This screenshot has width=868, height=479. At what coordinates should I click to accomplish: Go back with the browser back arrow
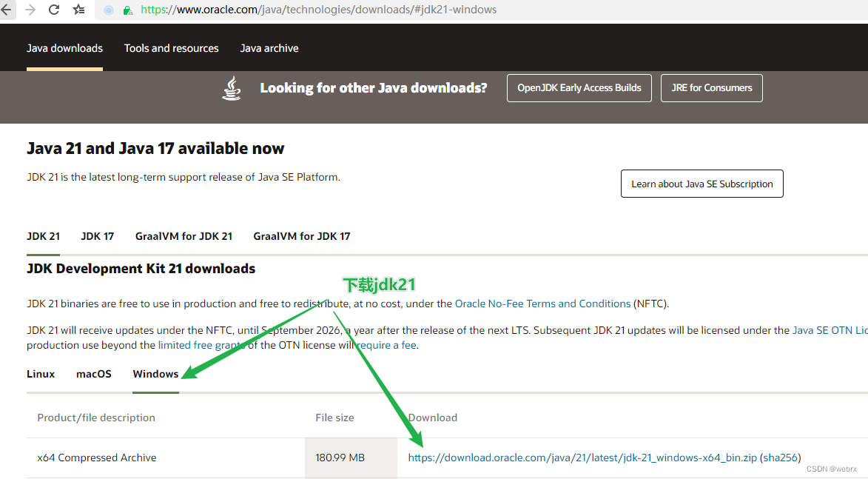tap(5, 10)
